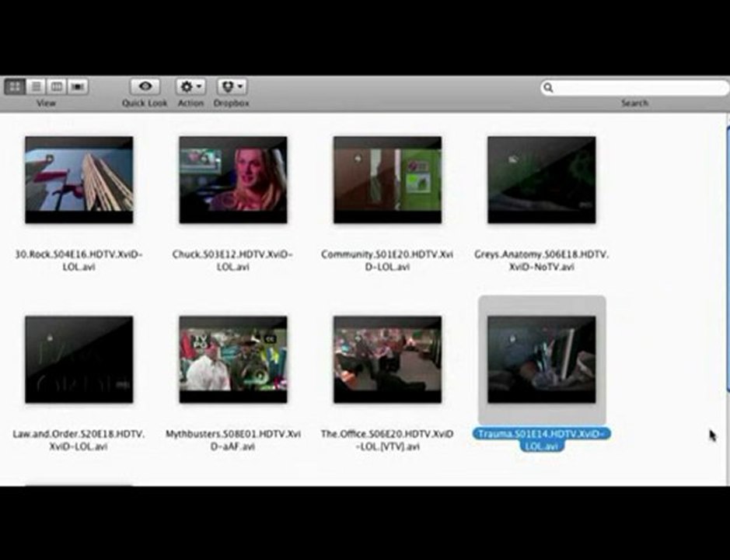The width and height of the screenshot is (730, 560).
Task: Switch to list view mode
Action: [x=36, y=86]
